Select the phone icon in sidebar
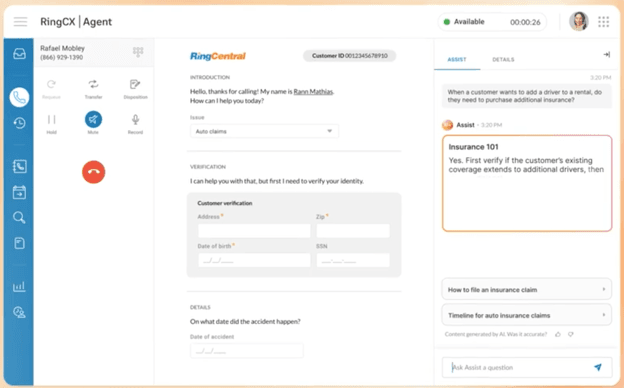Screen dimensions: 624x388 coord(19,97)
